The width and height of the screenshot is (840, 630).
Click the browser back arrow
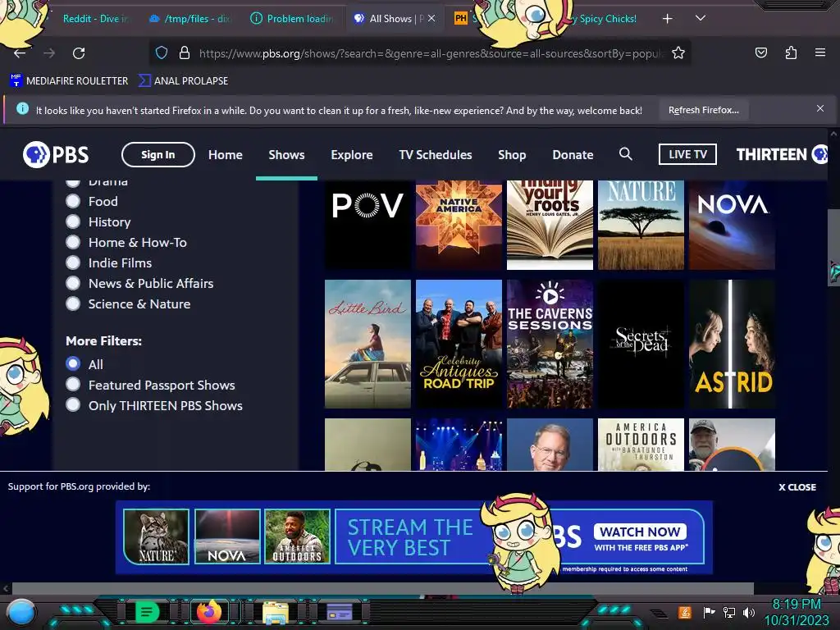coord(20,53)
